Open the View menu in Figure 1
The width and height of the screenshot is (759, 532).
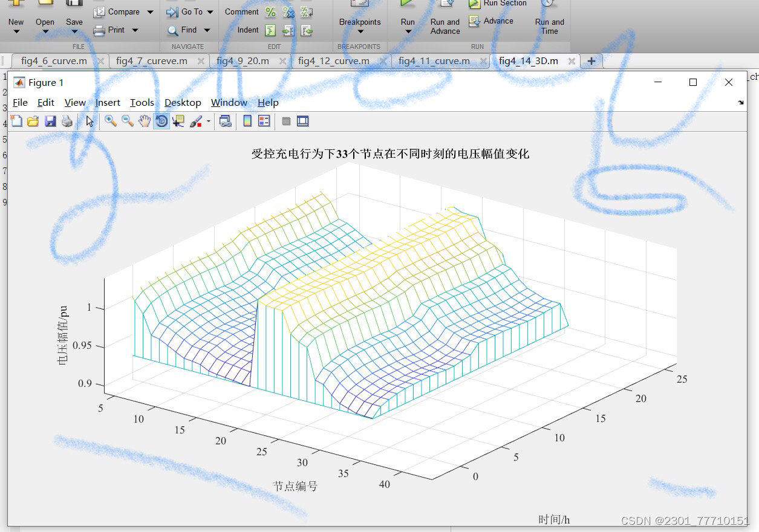[75, 103]
